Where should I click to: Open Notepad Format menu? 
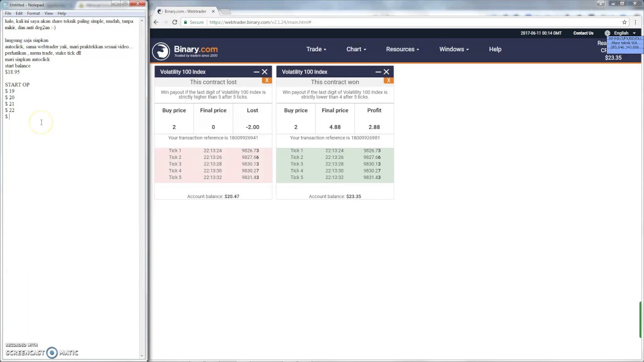[x=33, y=13]
